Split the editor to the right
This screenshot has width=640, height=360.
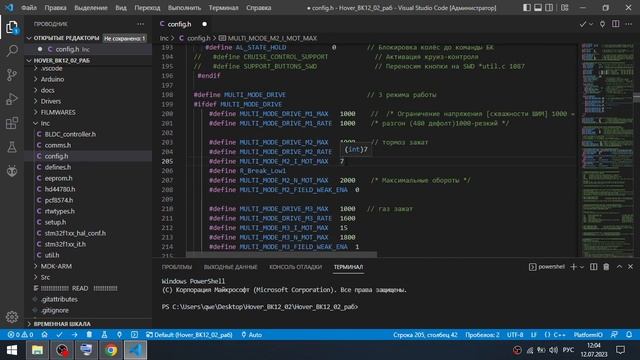coord(616,24)
